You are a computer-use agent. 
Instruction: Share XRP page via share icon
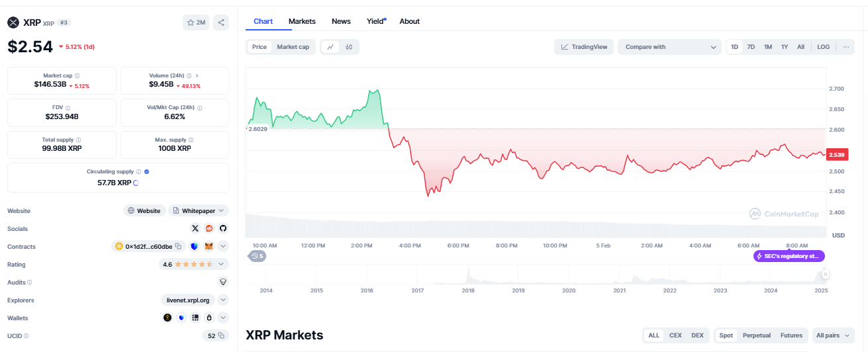(221, 22)
